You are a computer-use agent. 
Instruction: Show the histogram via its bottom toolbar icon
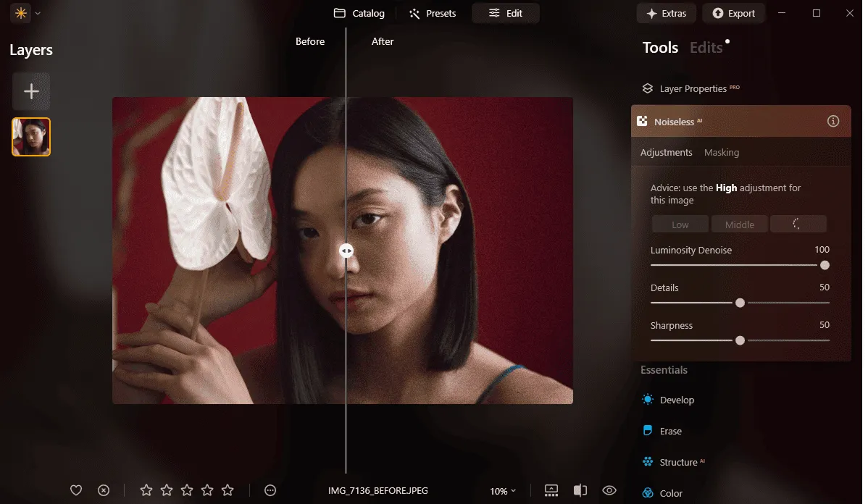(551, 490)
